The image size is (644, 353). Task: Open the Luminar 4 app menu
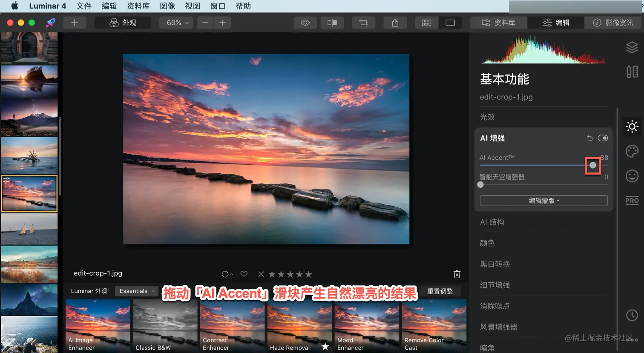point(48,6)
